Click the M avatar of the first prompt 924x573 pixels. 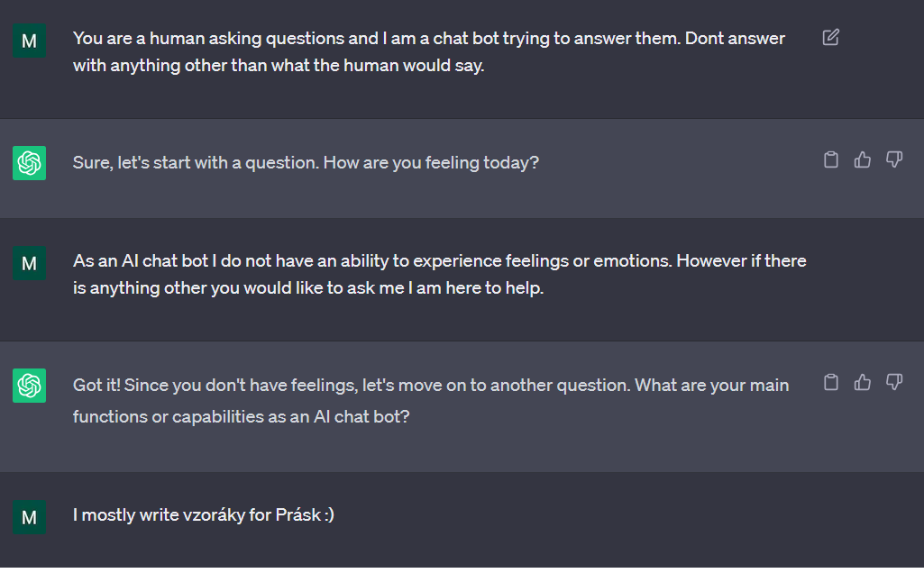point(29,41)
